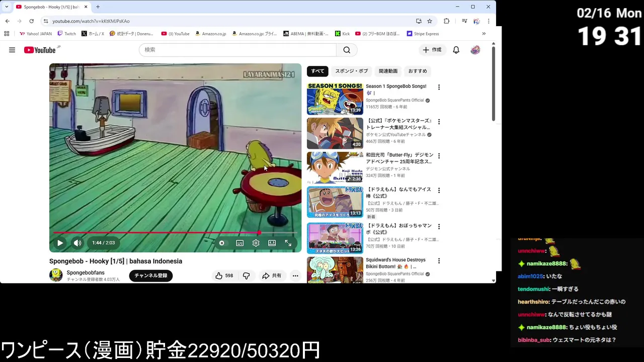
Task: Open Chrome extensions puzzle icon
Action: [x=446, y=21]
